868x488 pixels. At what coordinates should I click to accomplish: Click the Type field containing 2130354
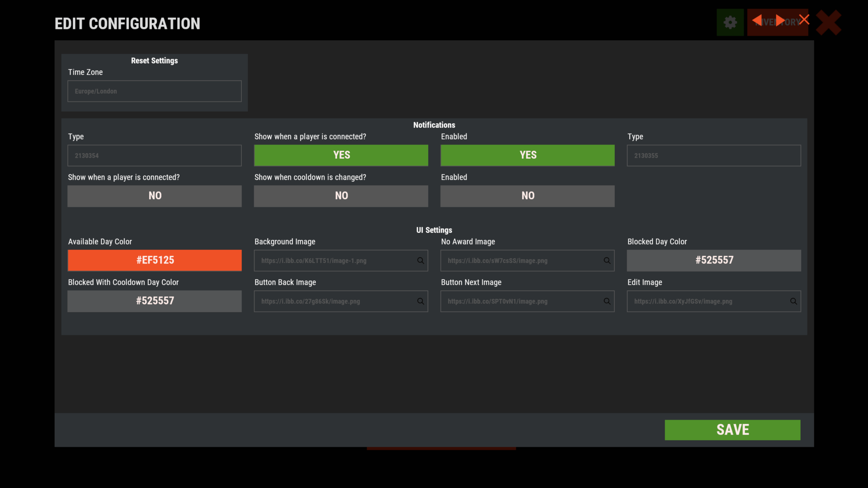click(x=154, y=155)
